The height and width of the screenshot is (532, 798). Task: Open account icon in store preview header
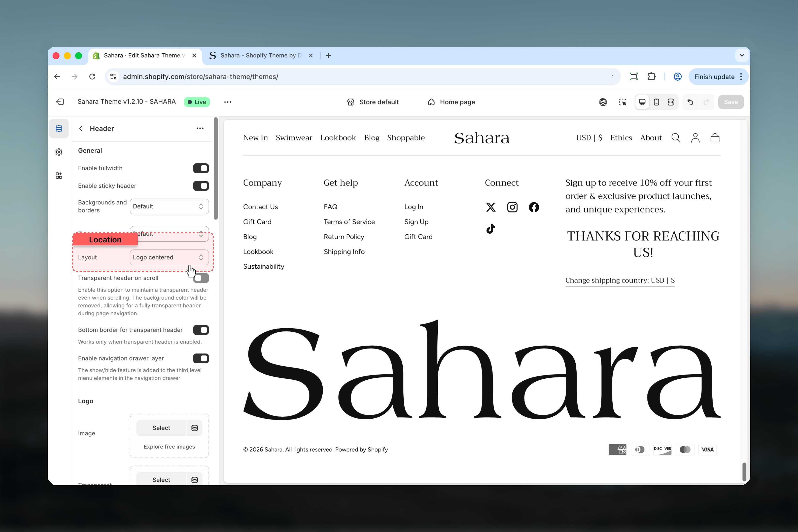pyautogui.click(x=695, y=138)
